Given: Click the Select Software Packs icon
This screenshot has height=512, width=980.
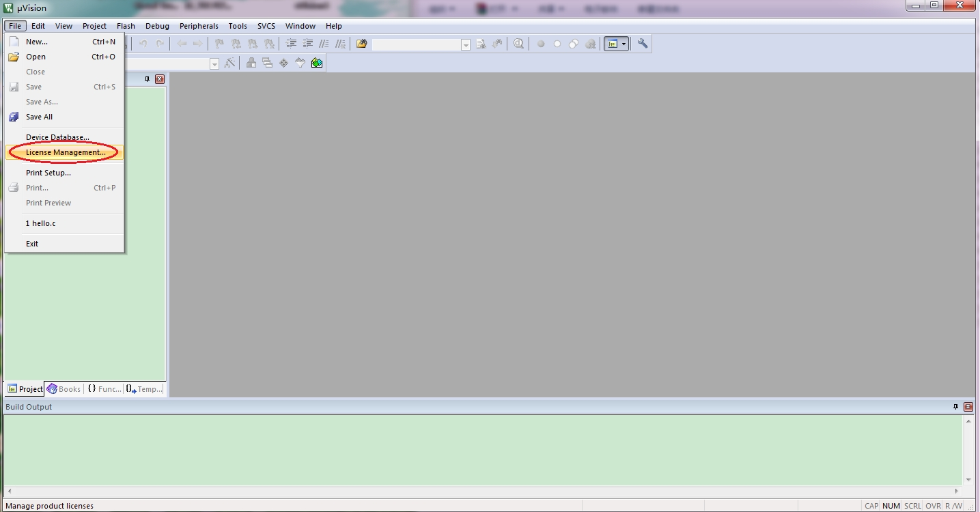Looking at the screenshot, I should [300, 63].
